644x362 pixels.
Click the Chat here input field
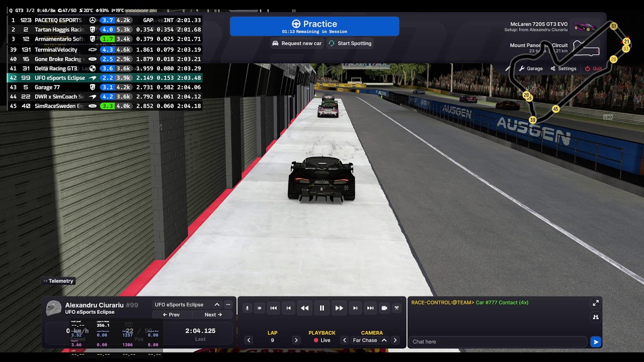pyautogui.click(x=497, y=342)
